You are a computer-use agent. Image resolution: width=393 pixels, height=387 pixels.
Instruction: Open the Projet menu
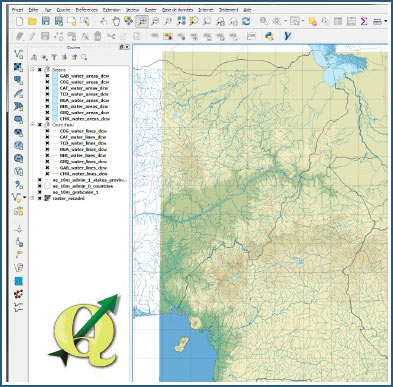(17, 10)
